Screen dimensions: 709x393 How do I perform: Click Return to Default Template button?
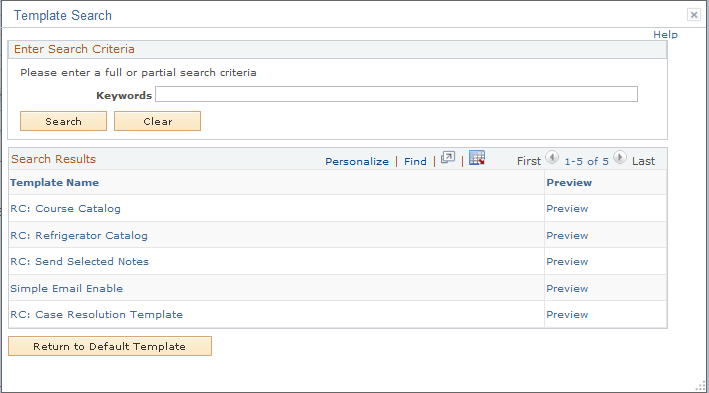click(x=110, y=346)
